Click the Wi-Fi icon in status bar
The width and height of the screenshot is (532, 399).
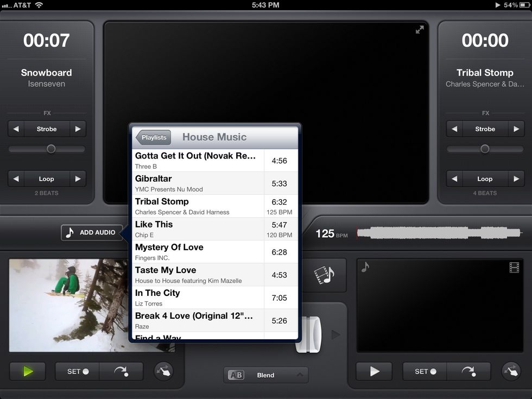pos(39,5)
